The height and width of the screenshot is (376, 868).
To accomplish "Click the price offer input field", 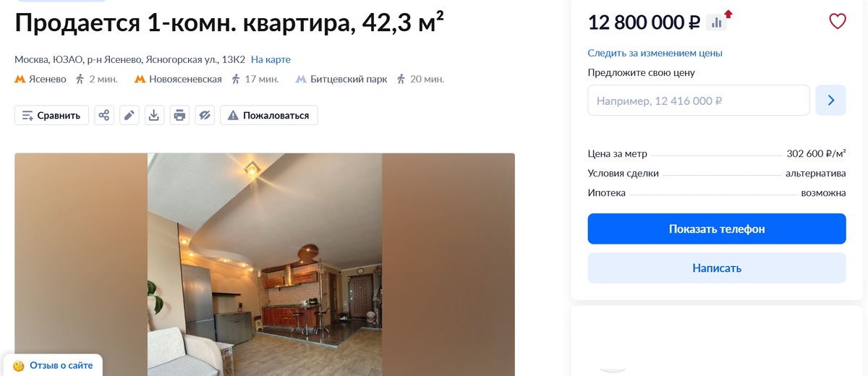I will (x=698, y=101).
